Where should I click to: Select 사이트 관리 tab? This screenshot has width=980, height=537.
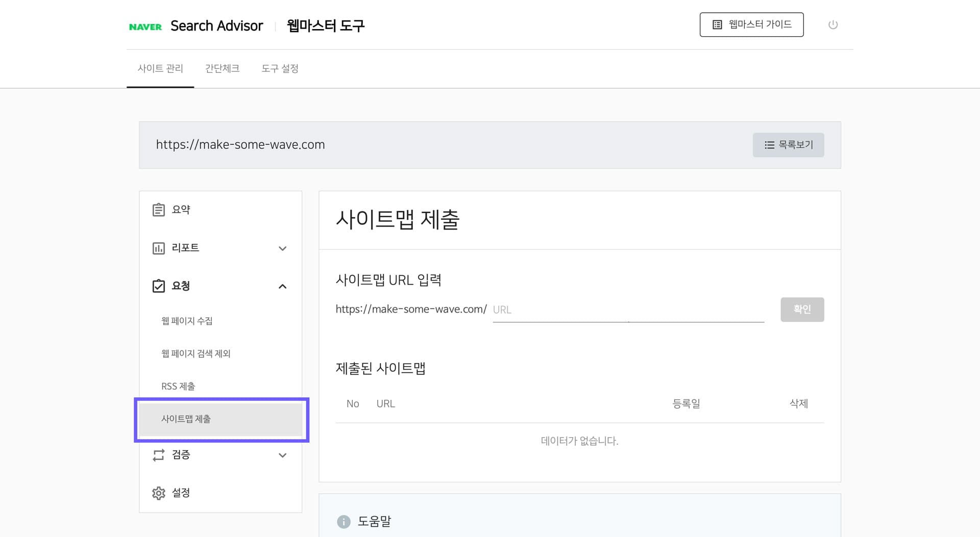click(x=161, y=68)
